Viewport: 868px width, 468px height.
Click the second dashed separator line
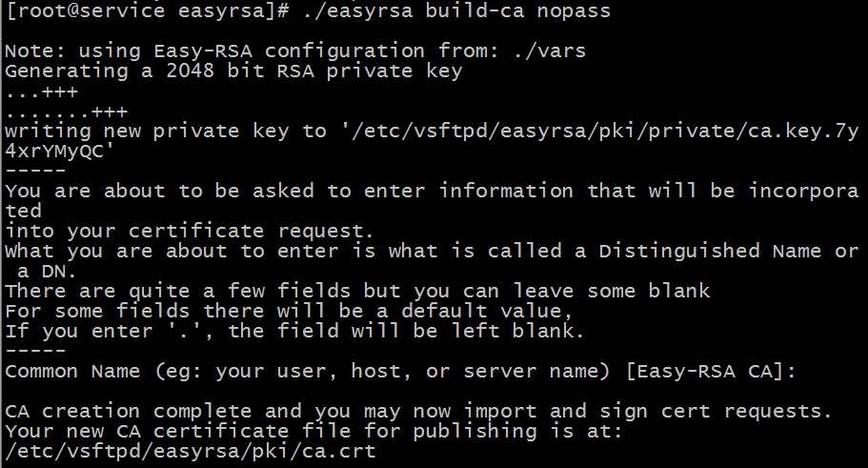[x=35, y=351]
